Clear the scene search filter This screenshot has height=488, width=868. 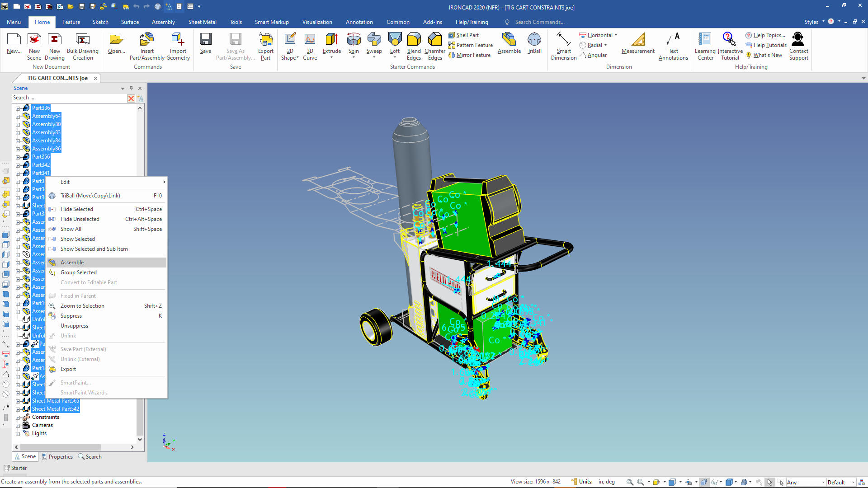(x=131, y=98)
